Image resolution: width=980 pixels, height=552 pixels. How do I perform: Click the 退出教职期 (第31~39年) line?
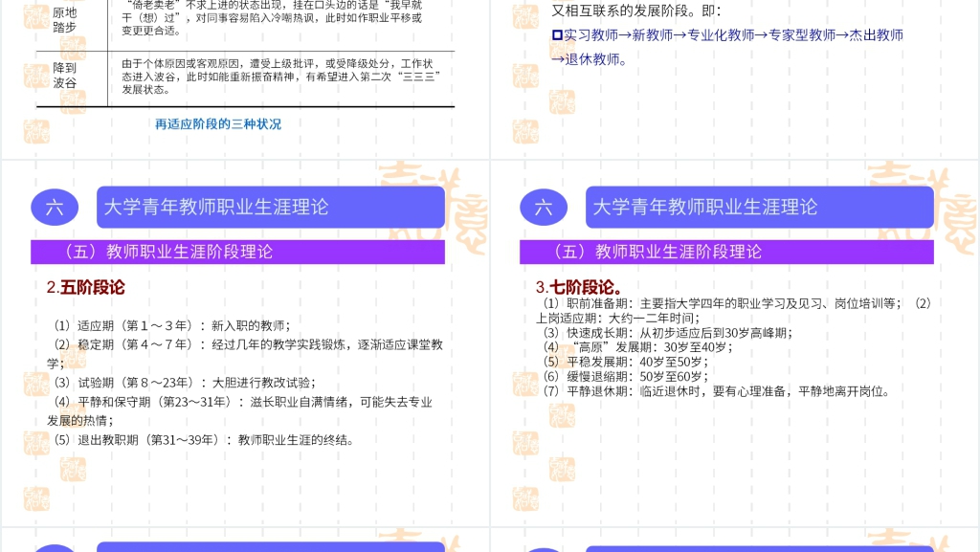click(203, 440)
